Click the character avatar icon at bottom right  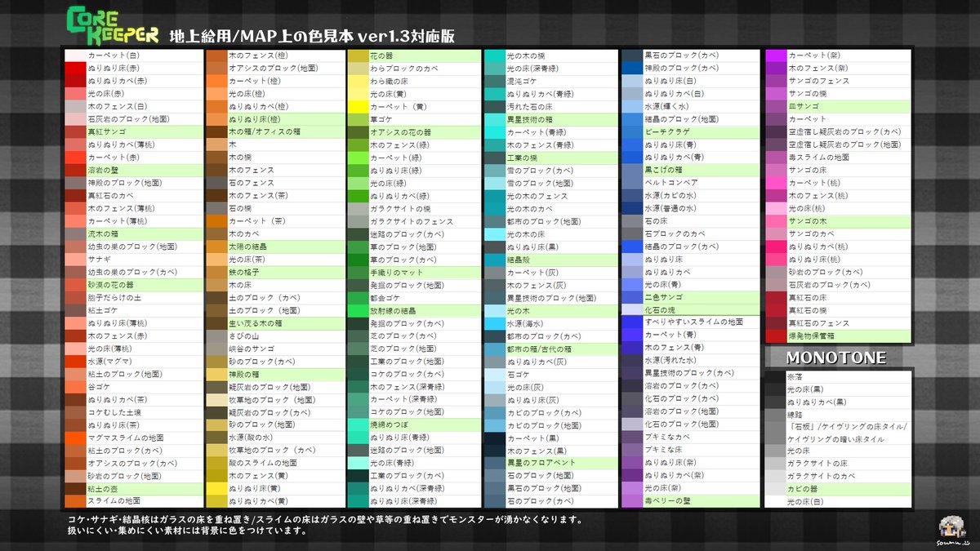(x=951, y=526)
